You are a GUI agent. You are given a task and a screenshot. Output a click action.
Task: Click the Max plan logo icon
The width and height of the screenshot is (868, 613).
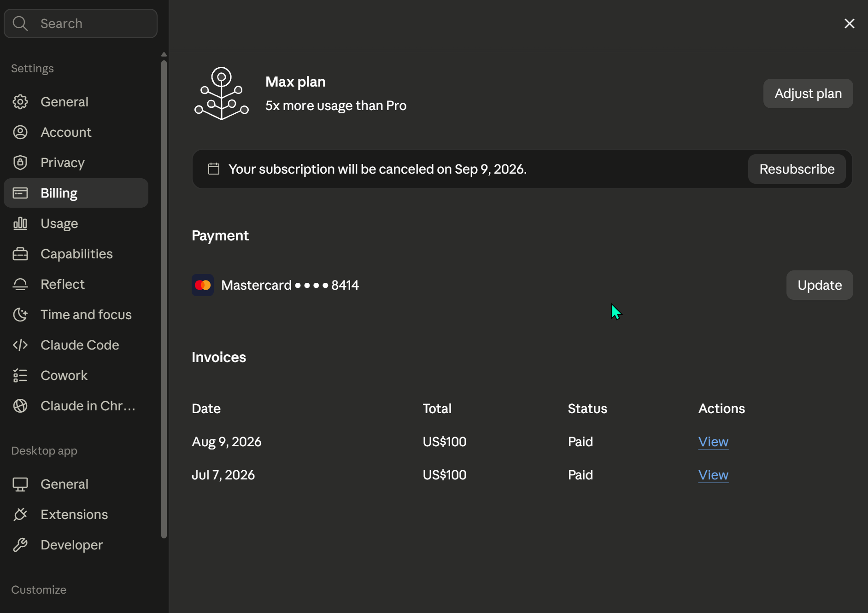tap(222, 93)
